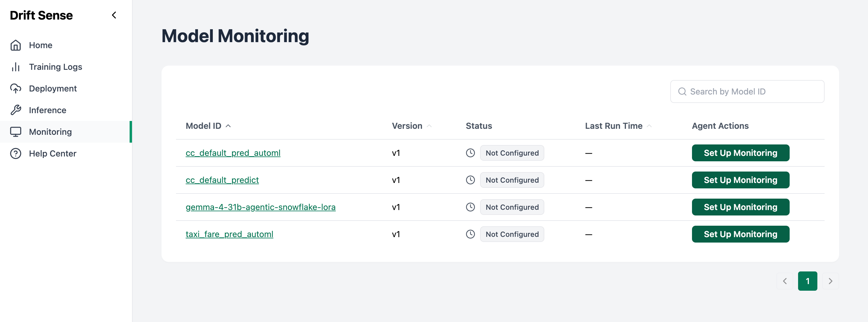This screenshot has width=868, height=322.
Task: Set Up Monitoring for gemma-4-31b-agentic-snowflake-lora
Action: pyautogui.click(x=740, y=207)
